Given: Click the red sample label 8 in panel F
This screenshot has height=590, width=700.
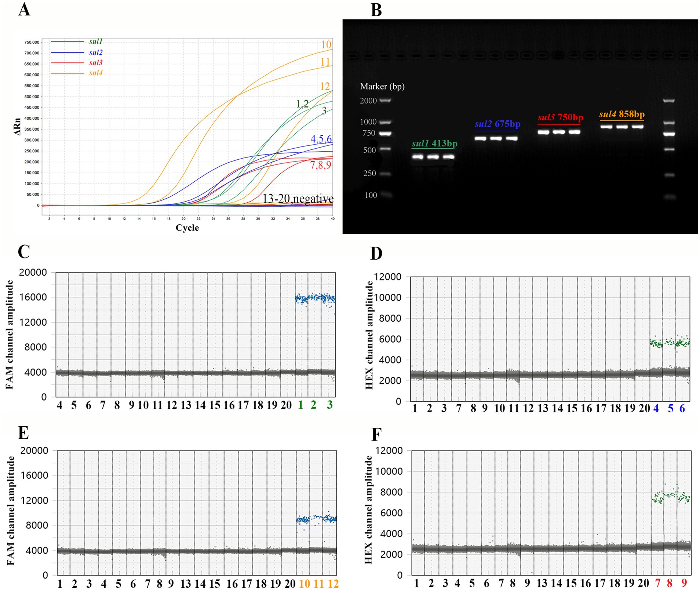Looking at the screenshot, I should pos(670,583).
